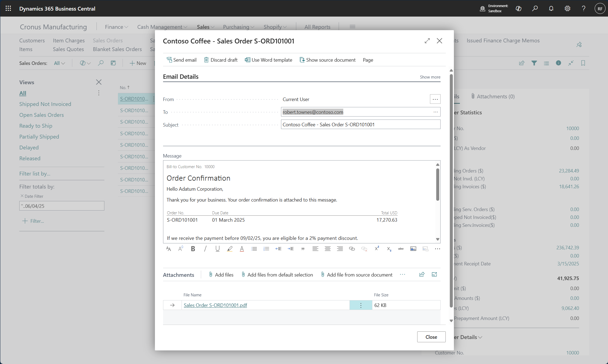Apply quote formatting in message
This screenshot has width=608, height=364.
[303, 249]
